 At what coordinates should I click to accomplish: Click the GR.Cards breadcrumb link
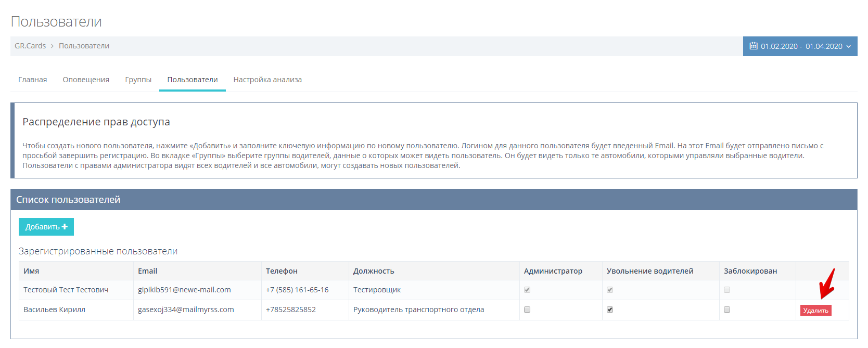tap(30, 46)
